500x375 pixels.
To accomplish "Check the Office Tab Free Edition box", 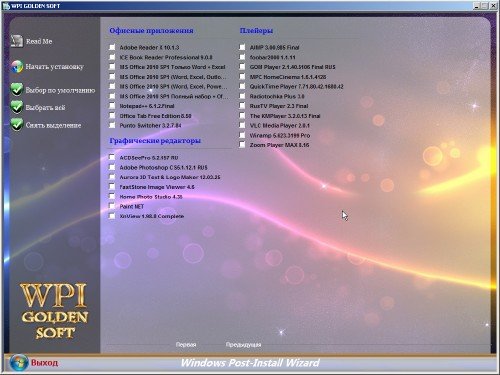I will point(112,116).
